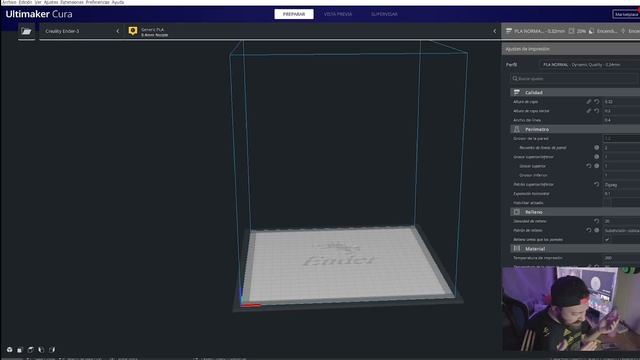Screen dimensions: 640x360
Task: Click the Grosor inferior value field
Action: [622, 175]
